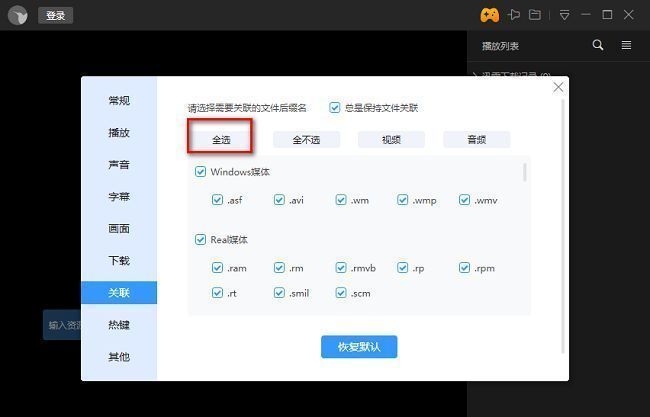
Task: Uncheck the .rmvb extension checkbox
Action: click(x=341, y=268)
